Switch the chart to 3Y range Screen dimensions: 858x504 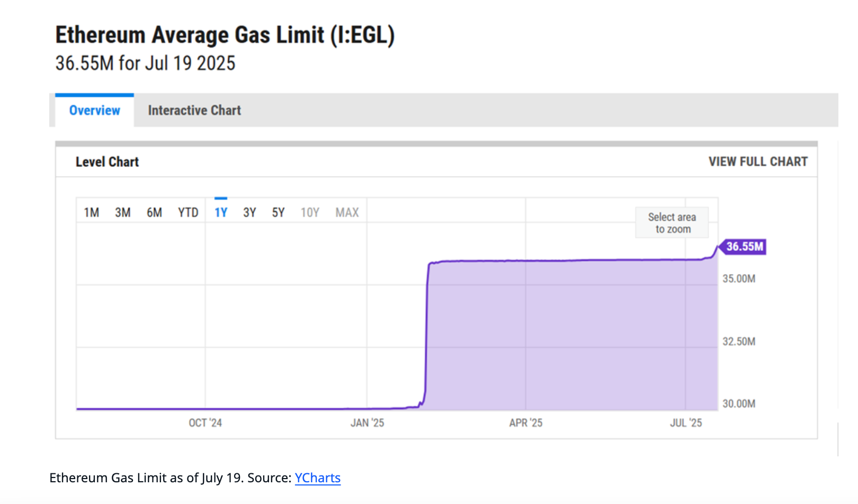tap(249, 213)
